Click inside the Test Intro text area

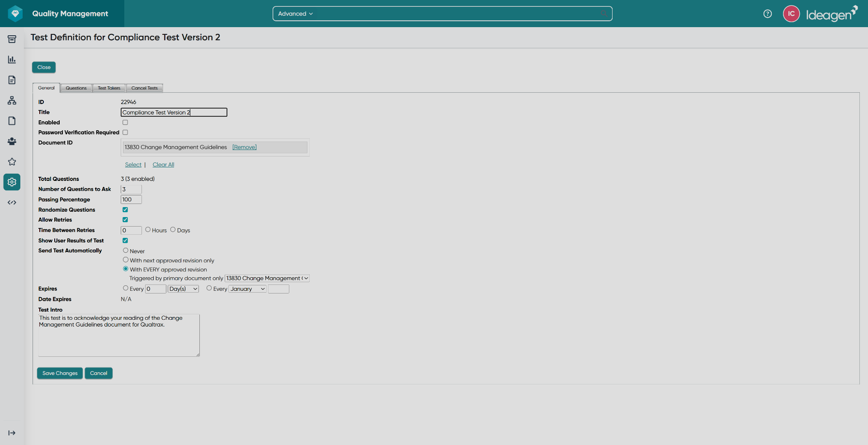(x=119, y=336)
